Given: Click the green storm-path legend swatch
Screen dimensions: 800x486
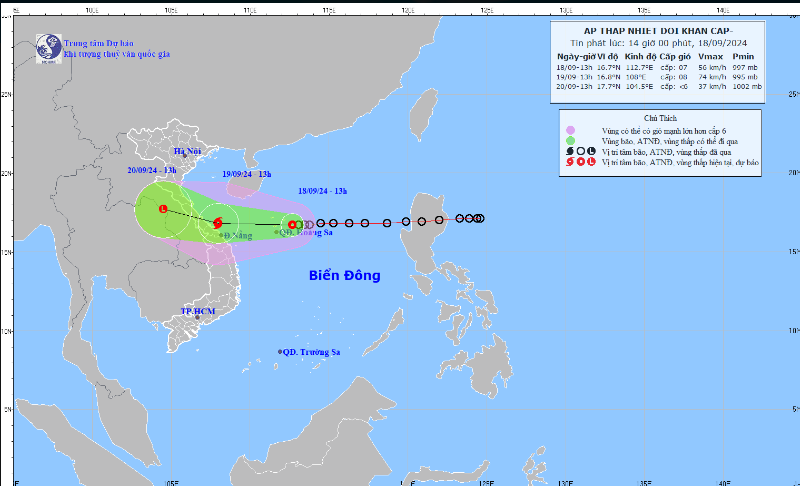Looking at the screenshot, I should [x=570, y=141].
